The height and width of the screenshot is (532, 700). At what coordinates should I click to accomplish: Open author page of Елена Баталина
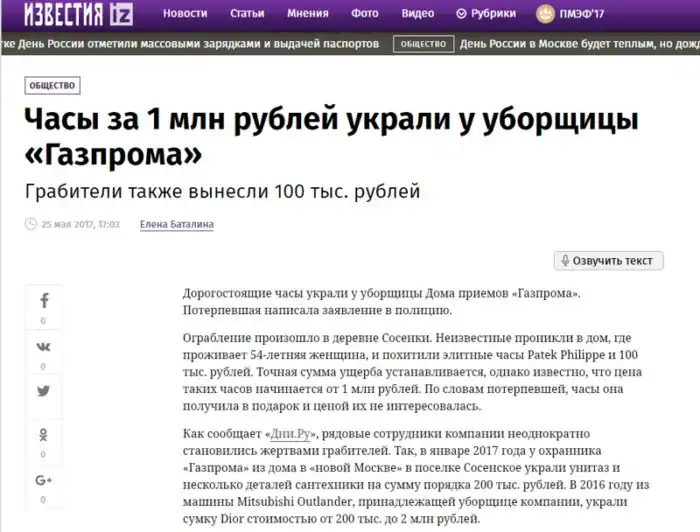click(x=176, y=224)
